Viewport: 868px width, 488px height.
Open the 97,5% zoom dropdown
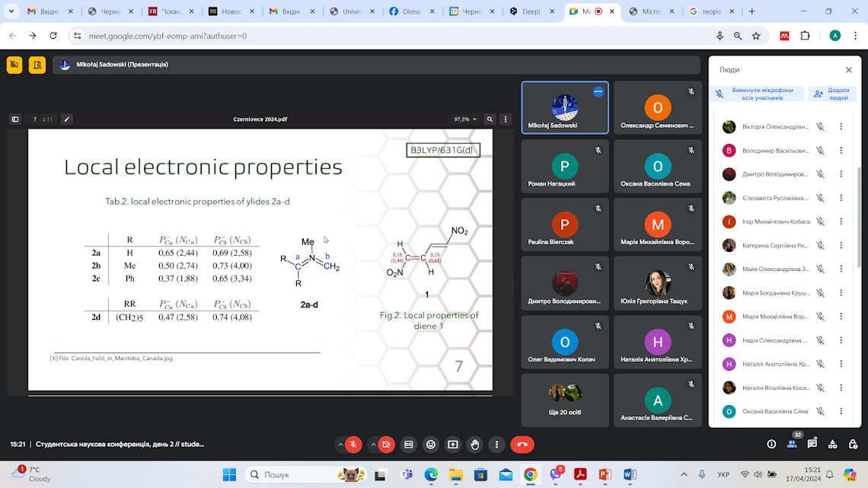465,119
